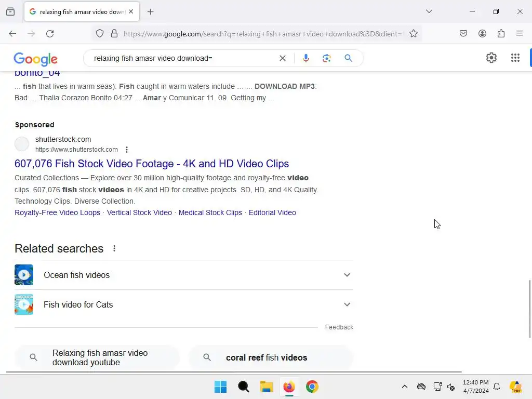Click the Feedback link
This screenshot has width=532, height=399.
point(339,327)
